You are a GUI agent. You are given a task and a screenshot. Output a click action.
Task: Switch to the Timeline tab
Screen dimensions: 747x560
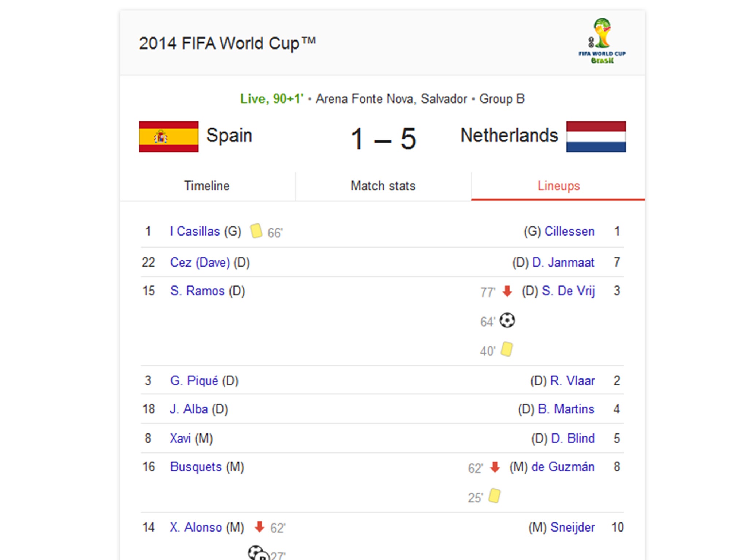207,186
